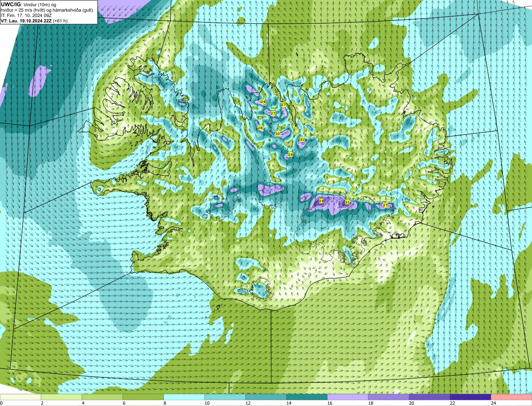Click the 10–12 m/s legend color swatch
The image size is (532, 406).
225,397
